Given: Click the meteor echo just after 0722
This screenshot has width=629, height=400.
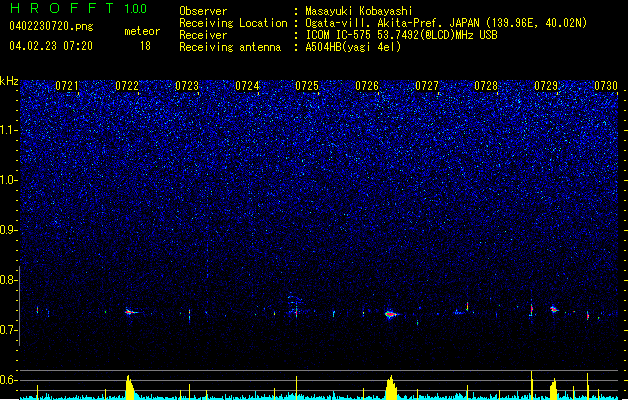Looking at the screenshot, I should tap(130, 312).
